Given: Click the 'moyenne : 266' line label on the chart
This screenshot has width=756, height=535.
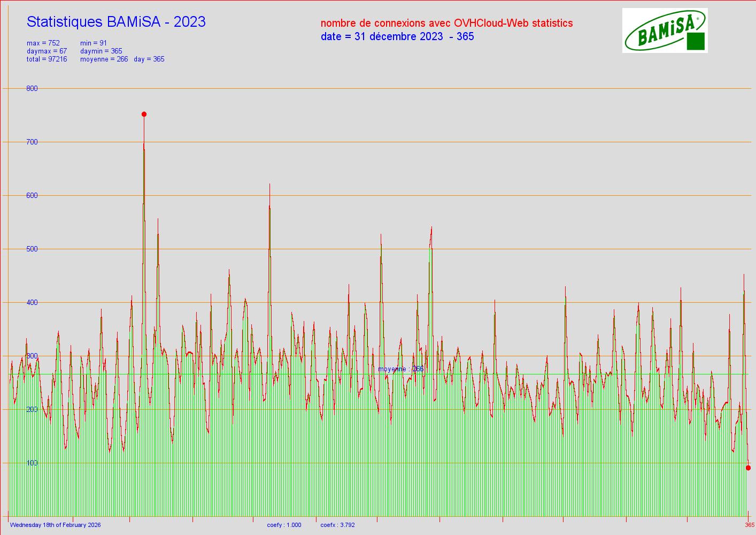Looking at the screenshot, I should [x=400, y=369].
